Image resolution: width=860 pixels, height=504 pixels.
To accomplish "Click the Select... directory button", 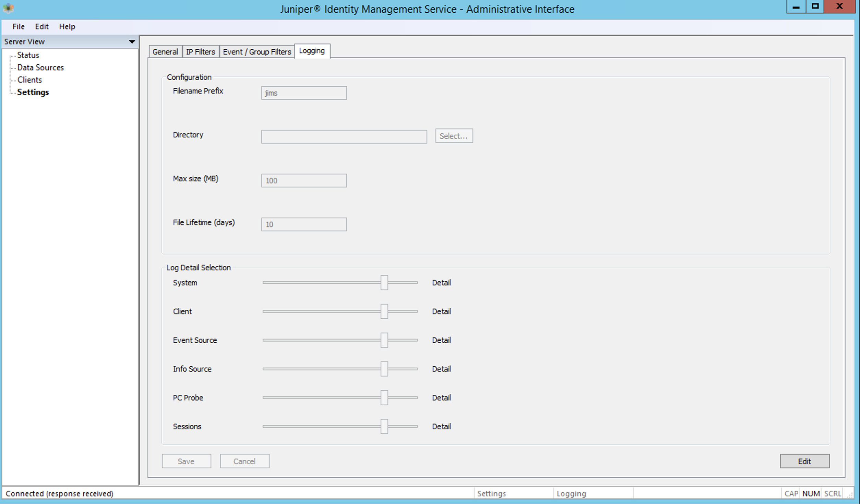I will (x=454, y=136).
